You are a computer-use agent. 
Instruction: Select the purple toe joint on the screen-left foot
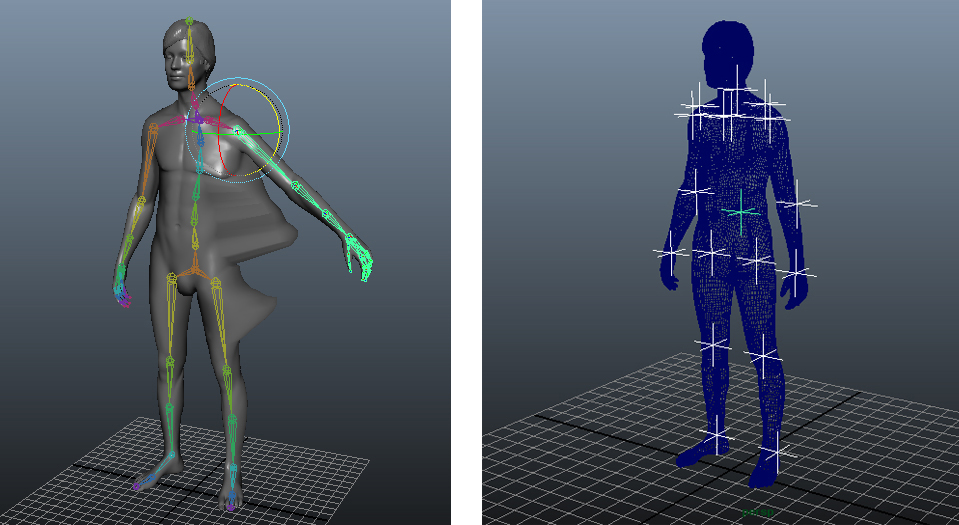[136, 487]
